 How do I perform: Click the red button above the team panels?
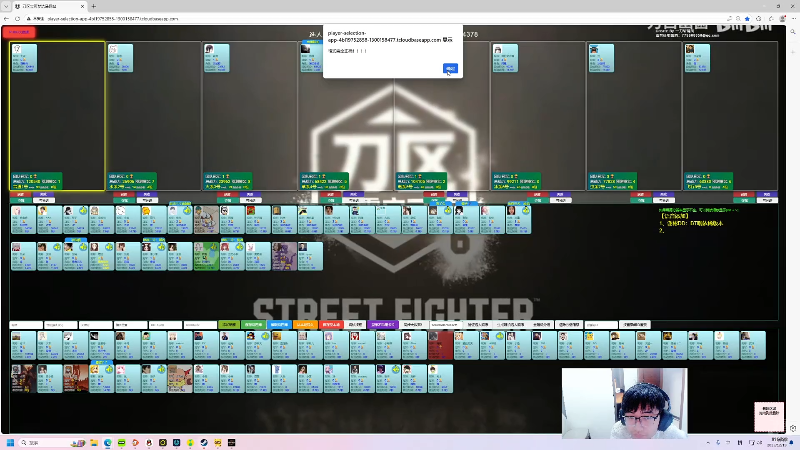(x=19, y=32)
